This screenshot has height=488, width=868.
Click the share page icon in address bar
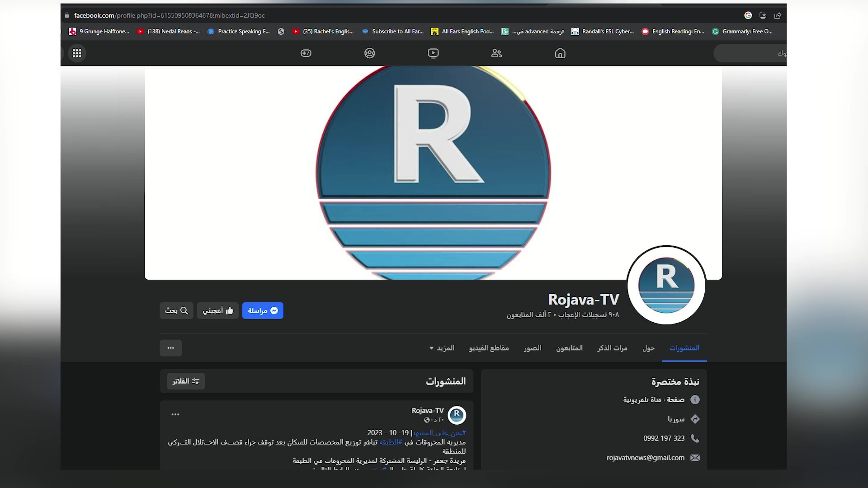[778, 15]
